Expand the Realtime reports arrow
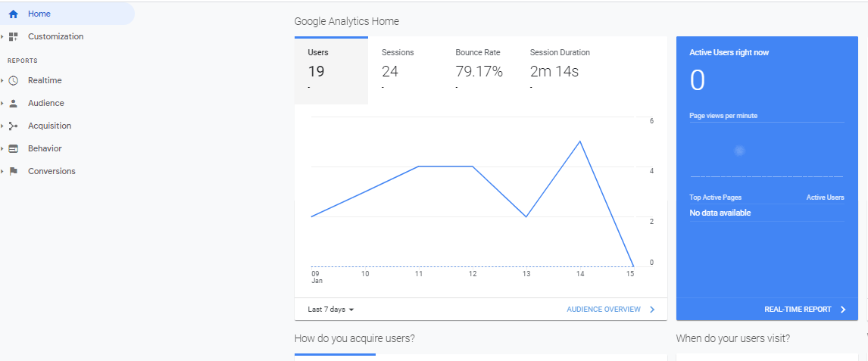868x361 pixels. (3, 81)
